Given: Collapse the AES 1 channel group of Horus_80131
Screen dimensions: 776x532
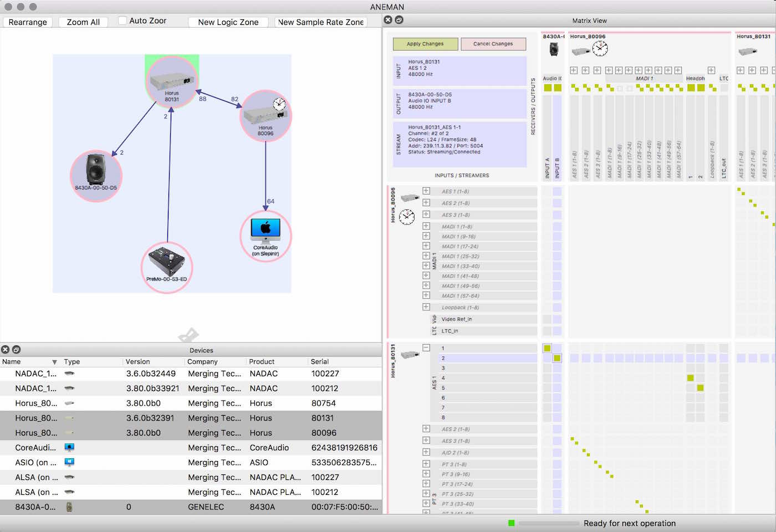Looking at the screenshot, I should [426, 348].
